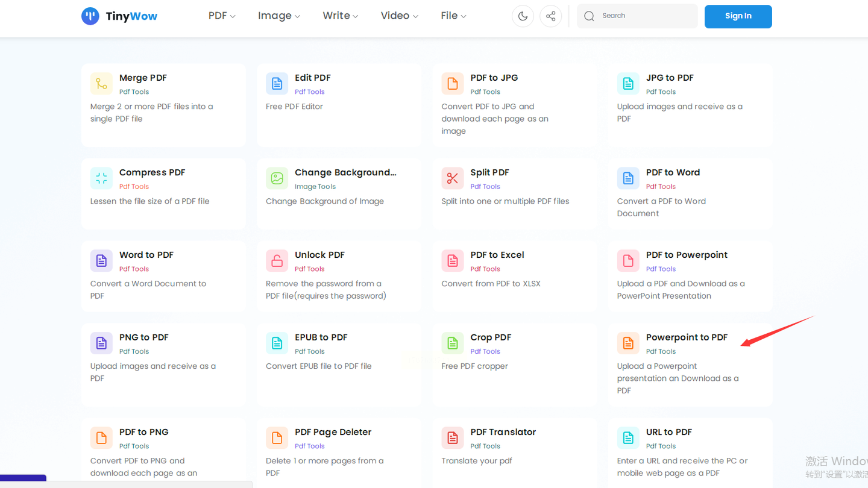Expand the Image dropdown menu
The height and width of the screenshot is (488, 868).
[x=278, y=16]
